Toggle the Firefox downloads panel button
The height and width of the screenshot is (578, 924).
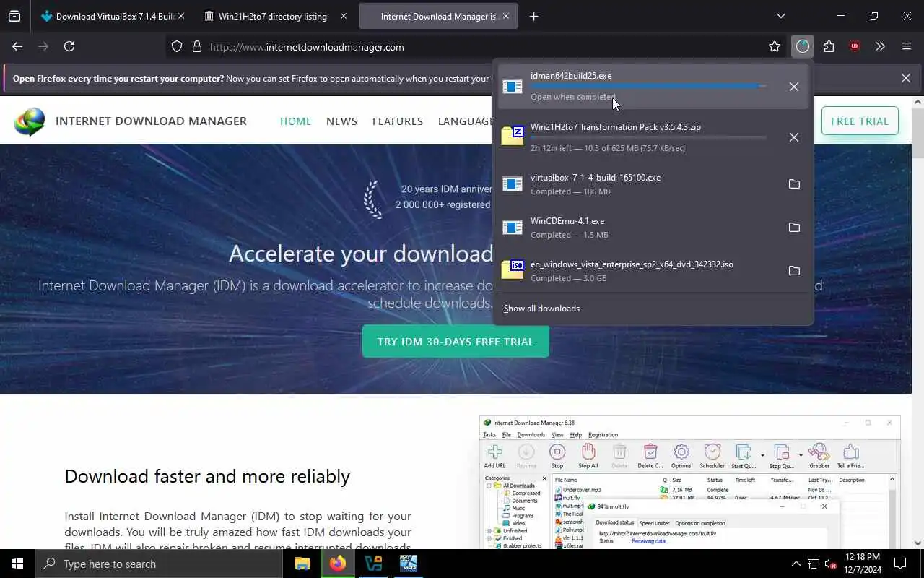coord(802,47)
